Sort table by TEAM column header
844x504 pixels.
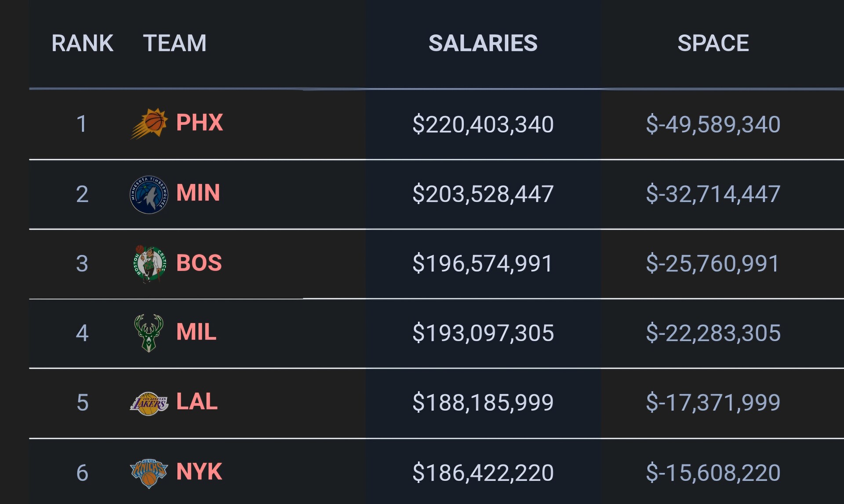(175, 43)
